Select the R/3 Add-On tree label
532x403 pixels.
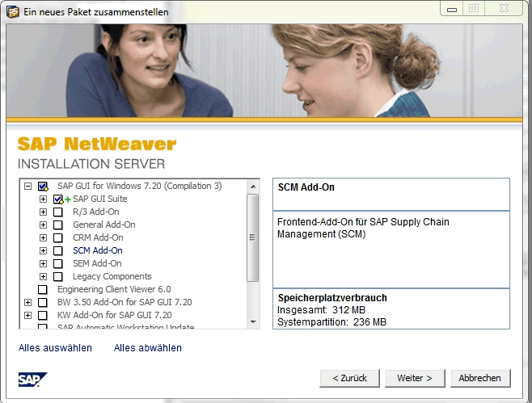(x=96, y=212)
